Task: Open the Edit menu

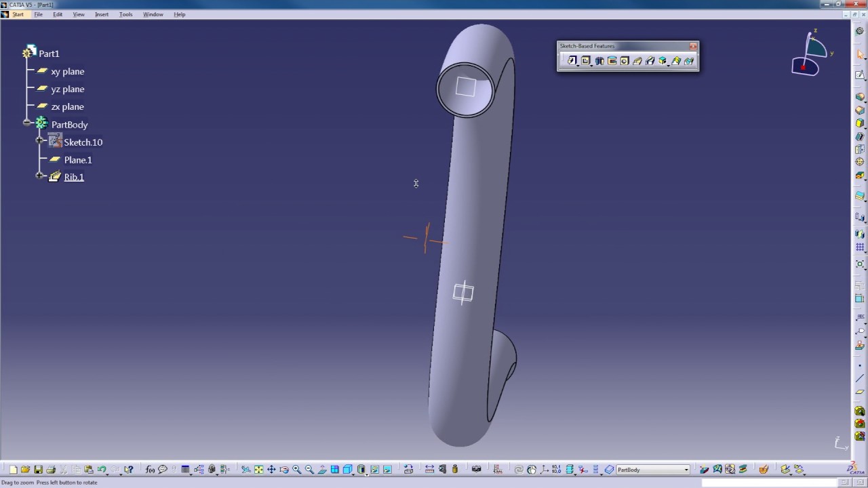Action: coord(58,14)
